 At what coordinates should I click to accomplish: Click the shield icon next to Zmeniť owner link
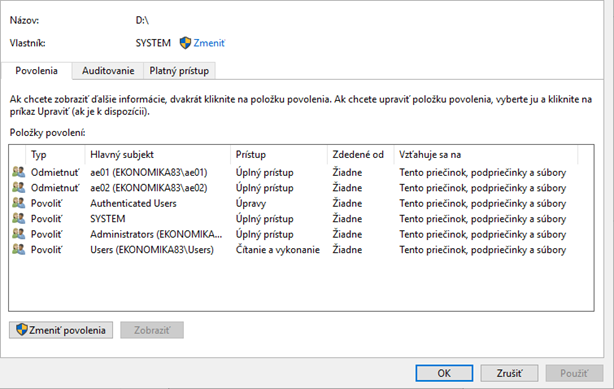click(185, 43)
